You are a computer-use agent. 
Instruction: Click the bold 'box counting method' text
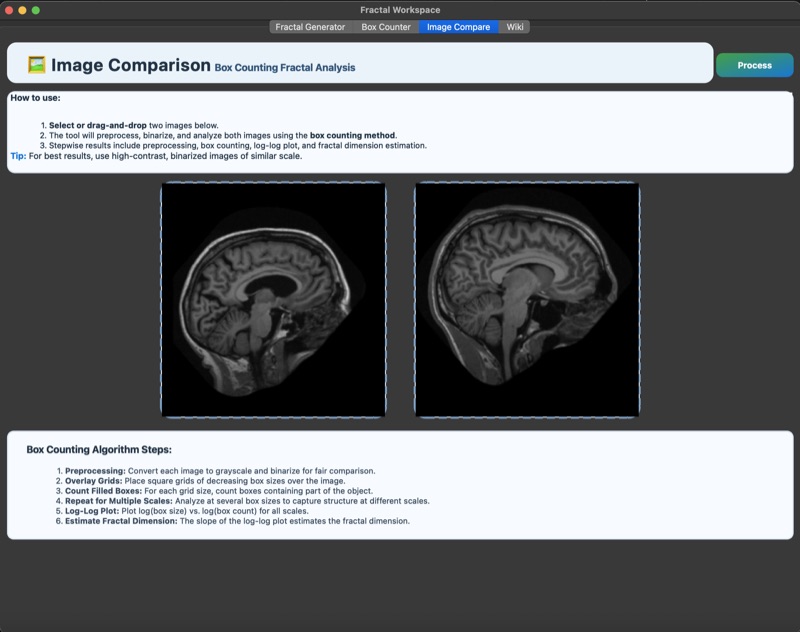coord(353,136)
